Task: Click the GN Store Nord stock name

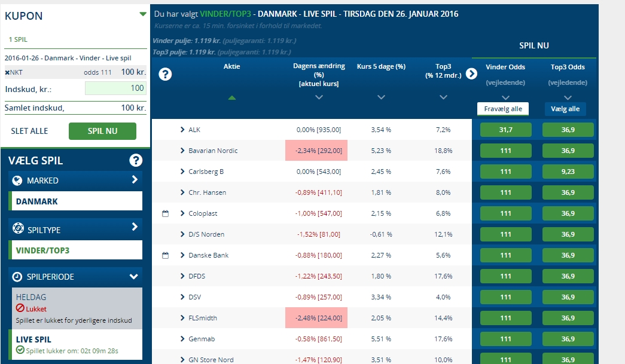Action: point(211,360)
